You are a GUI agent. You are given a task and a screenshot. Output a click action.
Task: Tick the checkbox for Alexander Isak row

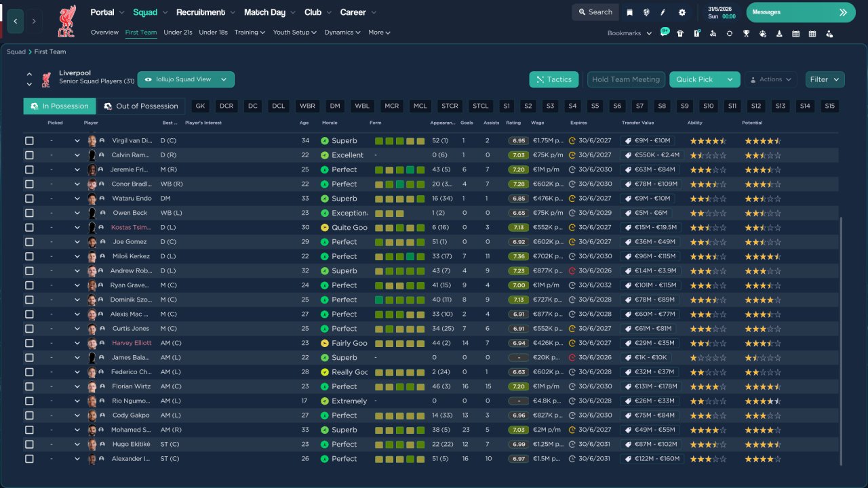[x=29, y=459]
